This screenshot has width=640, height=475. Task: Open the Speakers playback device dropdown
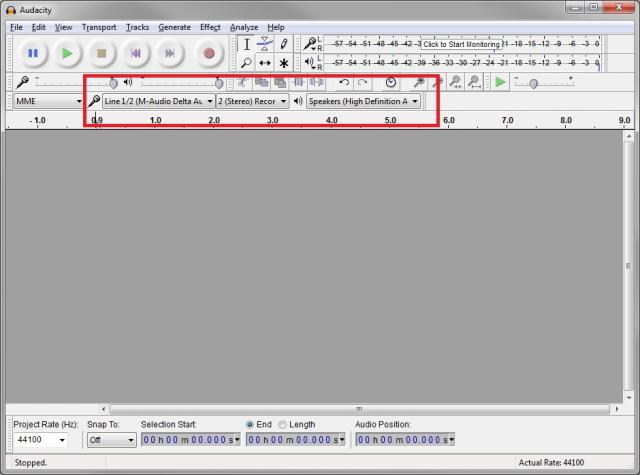[x=363, y=101]
